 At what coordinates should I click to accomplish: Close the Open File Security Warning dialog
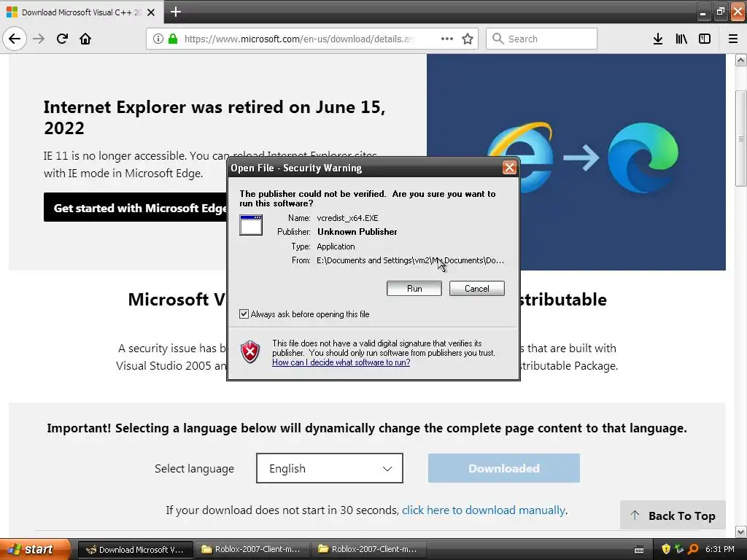[x=509, y=168]
